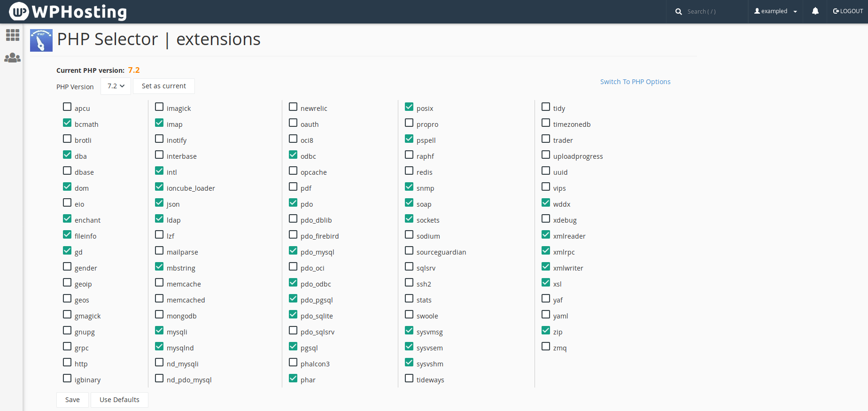
Task: Uncheck the gd extension
Action: pos(67,251)
